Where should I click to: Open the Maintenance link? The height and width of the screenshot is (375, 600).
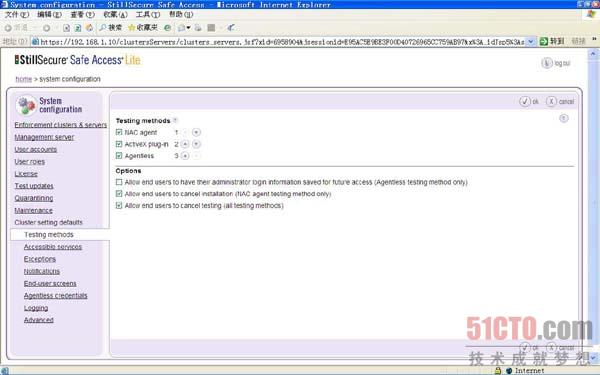[x=33, y=210]
